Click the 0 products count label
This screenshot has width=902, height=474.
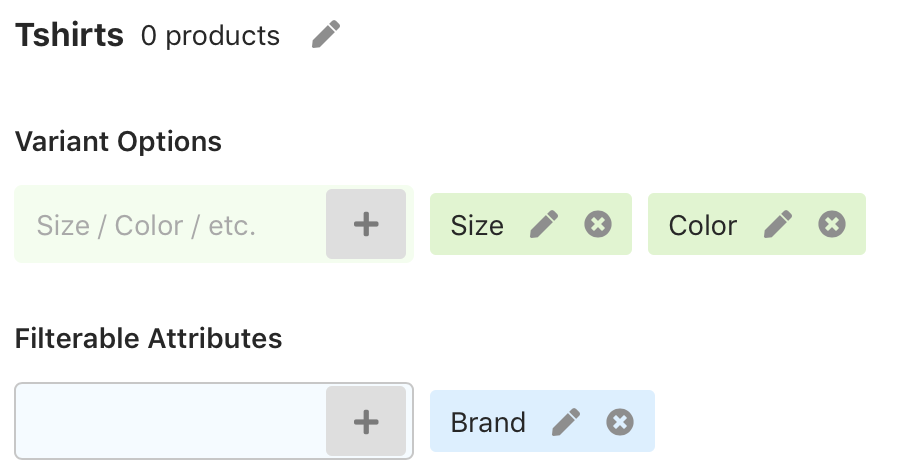[x=210, y=36]
